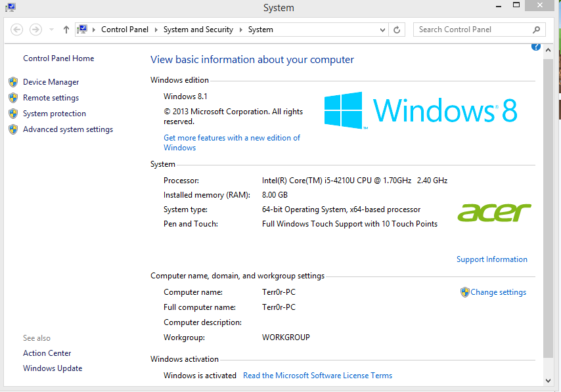Click the Acer logo
This screenshot has width=561, height=392.
click(495, 213)
